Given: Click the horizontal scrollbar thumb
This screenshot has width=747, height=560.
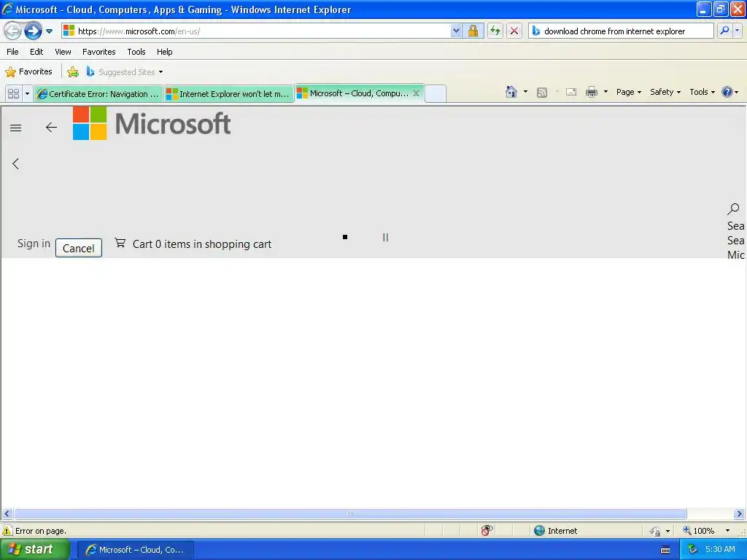Looking at the screenshot, I should pos(350,514).
